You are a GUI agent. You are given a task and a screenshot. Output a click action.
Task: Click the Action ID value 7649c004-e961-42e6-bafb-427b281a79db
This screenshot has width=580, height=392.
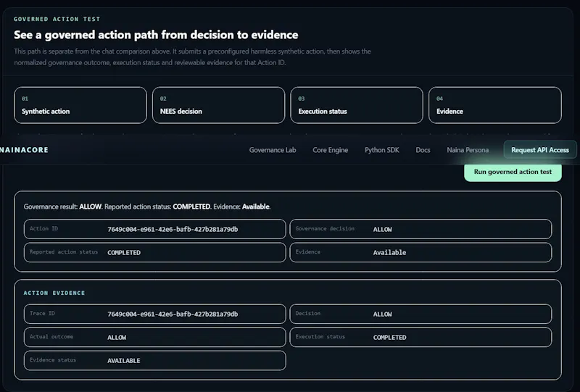click(173, 229)
